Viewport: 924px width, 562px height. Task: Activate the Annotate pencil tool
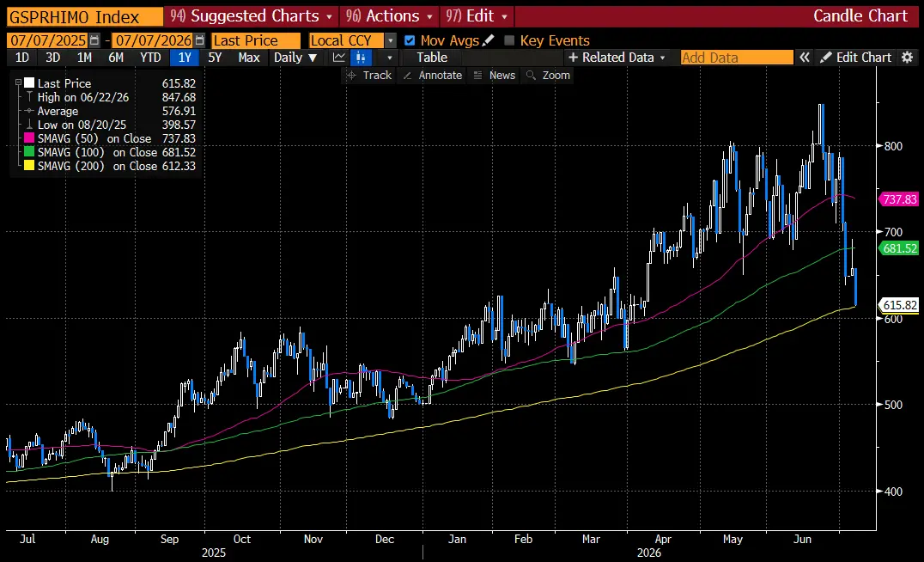tap(433, 75)
